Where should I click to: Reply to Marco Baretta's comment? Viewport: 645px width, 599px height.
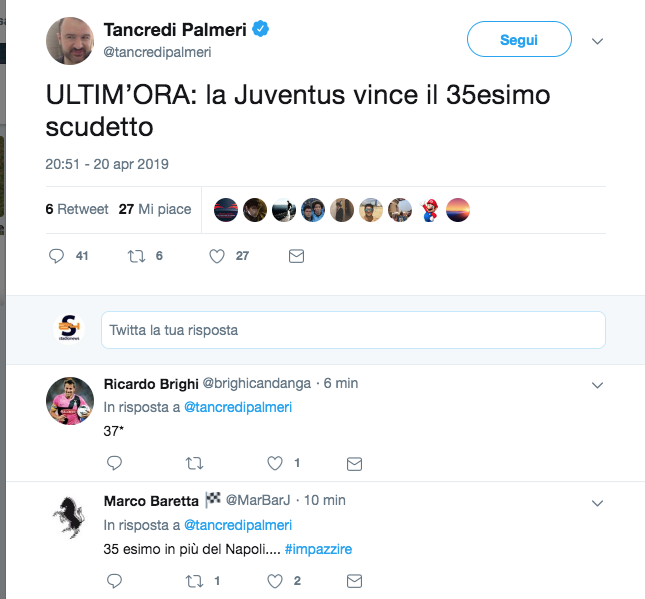(114, 580)
